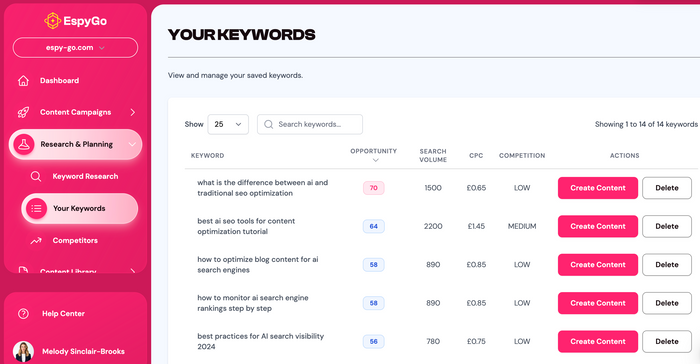The image size is (700, 364).
Task: Click keyword 'best practices for AI search visibility 2024'
Action: coord(260,342)
